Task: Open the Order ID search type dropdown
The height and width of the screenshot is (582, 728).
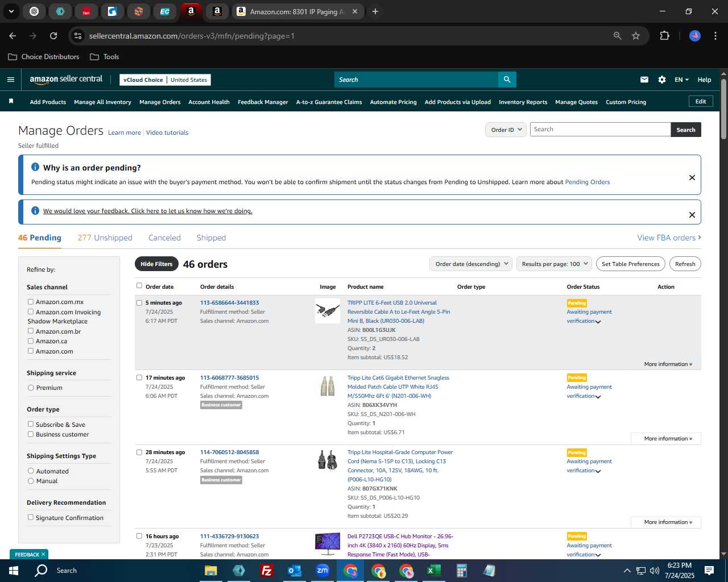Action: [506, 130]
